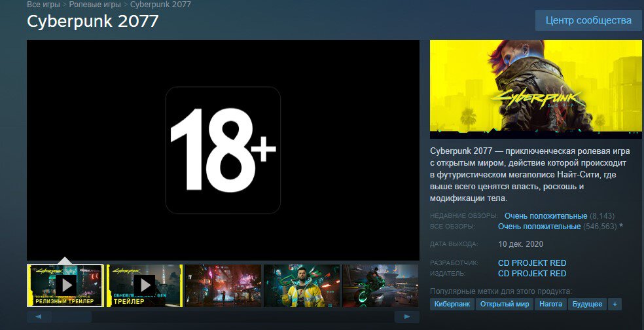Expand more tags with plus button
Screen dimensions: 644x330
(615, 304)
